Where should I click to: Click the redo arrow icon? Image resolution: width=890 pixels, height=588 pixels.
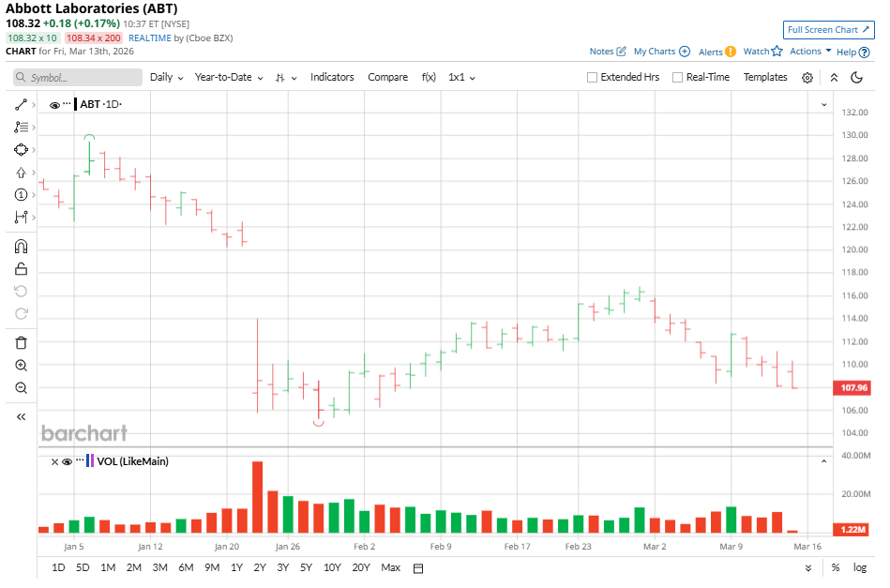pyautogui.click(x=21, y=314)
